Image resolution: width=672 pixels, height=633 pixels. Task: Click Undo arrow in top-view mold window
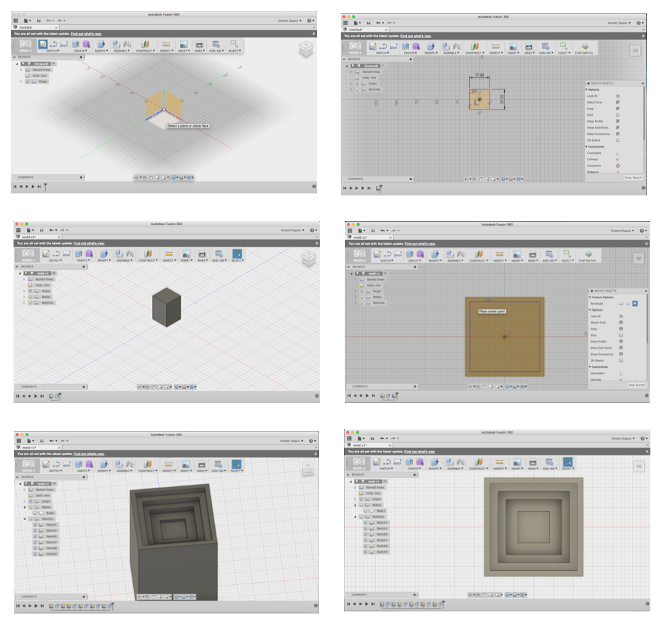(x=382, y=438)
